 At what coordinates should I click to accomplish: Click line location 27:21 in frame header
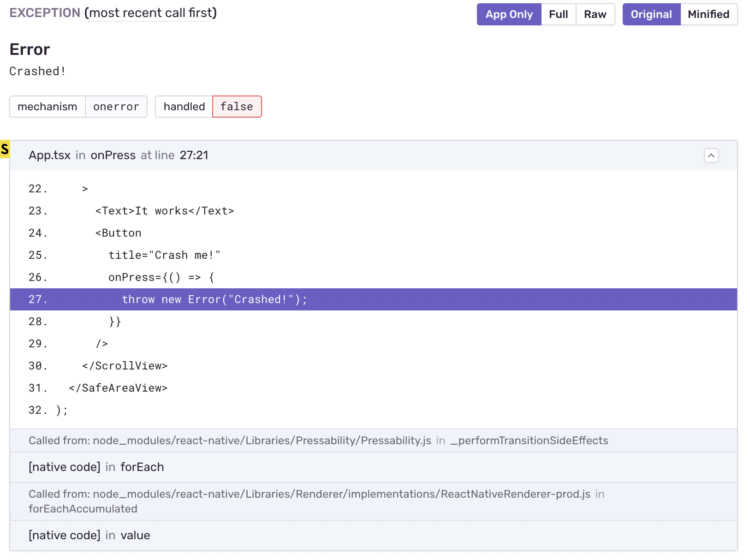[x=194, y=155]
